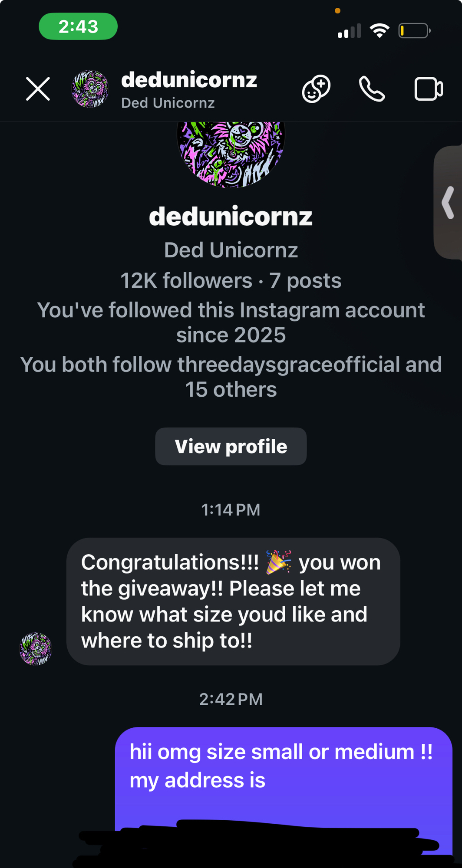Screen dimensions: 462x868
Task: Tap the dedunicornz username in the header
Action: point(189,80)
